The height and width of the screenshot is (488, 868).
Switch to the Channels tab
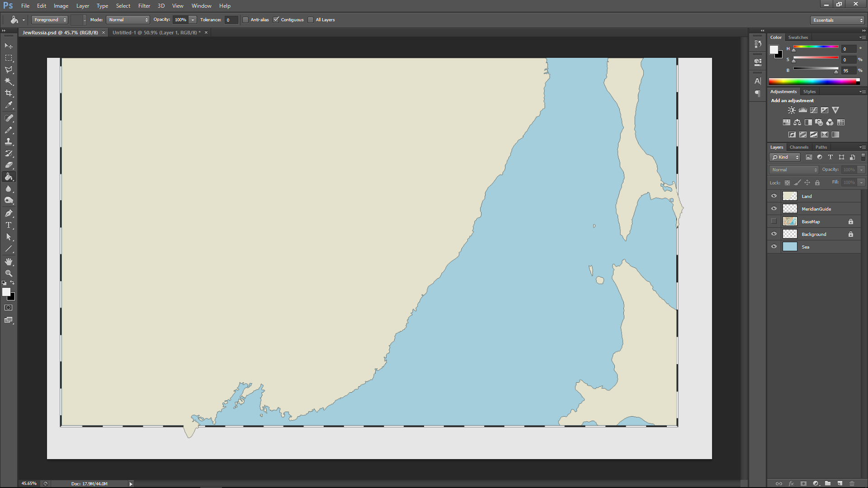point(799,147)
